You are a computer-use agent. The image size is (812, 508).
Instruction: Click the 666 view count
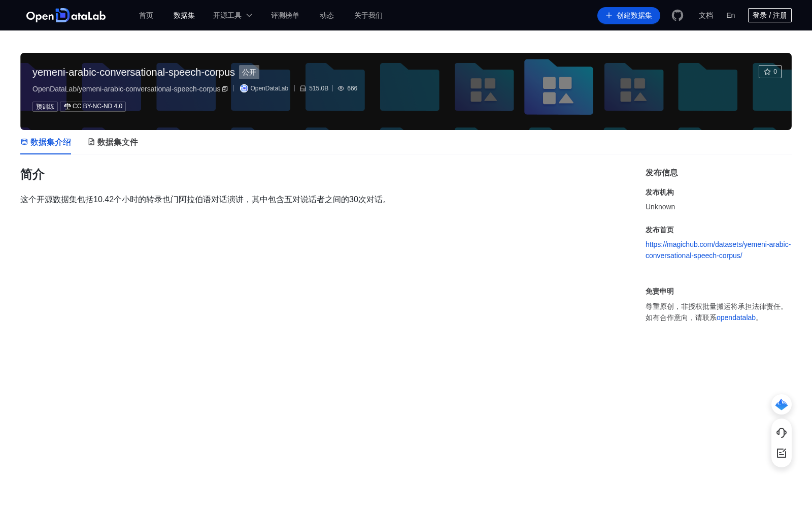[x=352, y=88]
